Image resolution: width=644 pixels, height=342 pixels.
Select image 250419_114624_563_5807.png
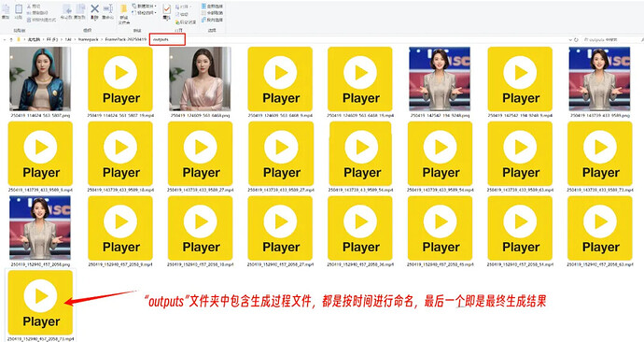pyautogui.click(x=40, y=82)
